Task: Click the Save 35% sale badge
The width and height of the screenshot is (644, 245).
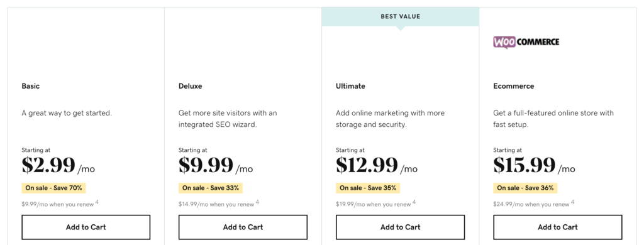Action: 368,188
